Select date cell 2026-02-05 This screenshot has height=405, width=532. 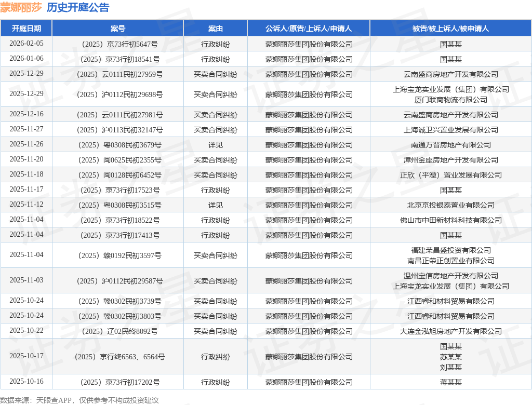click(x=26, y=44)
